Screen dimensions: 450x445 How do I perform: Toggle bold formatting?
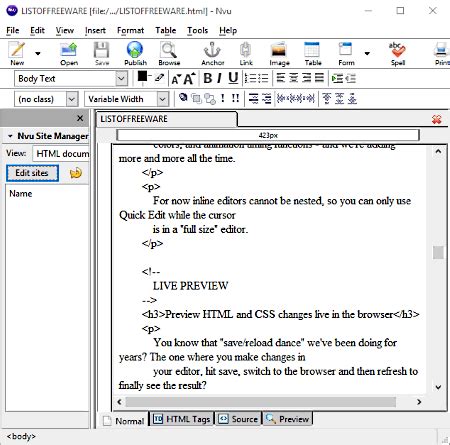click(208, 78)
